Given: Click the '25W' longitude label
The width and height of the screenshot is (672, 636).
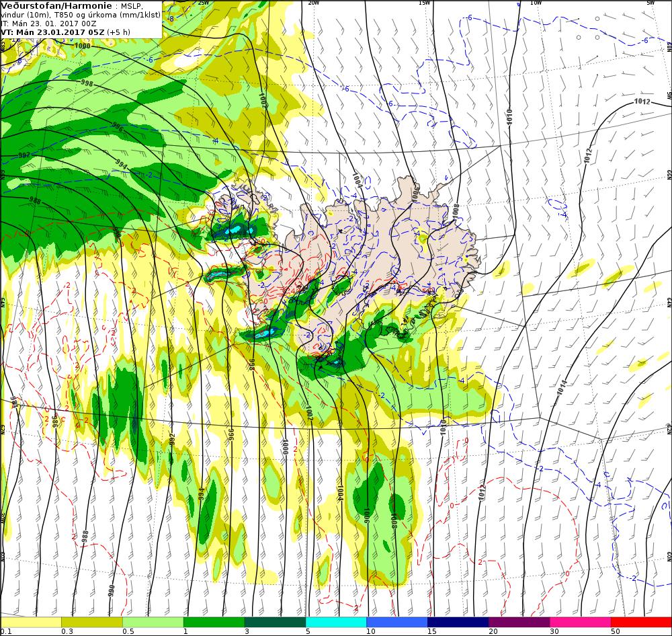Looking at the screenshot, I should 204,2.
